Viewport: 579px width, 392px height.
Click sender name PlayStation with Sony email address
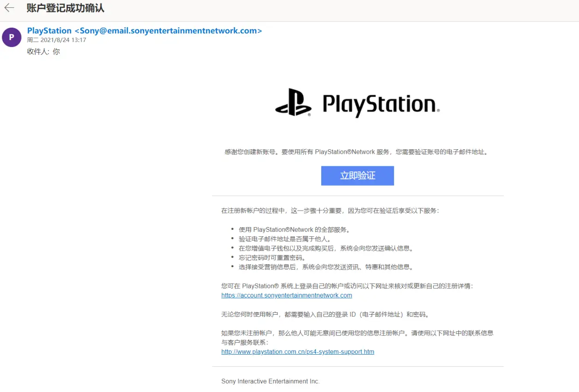coord(144,31)
